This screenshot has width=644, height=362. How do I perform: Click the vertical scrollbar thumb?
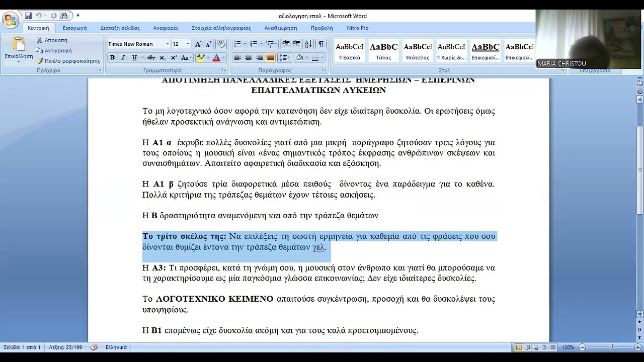[x=640, y=170]
